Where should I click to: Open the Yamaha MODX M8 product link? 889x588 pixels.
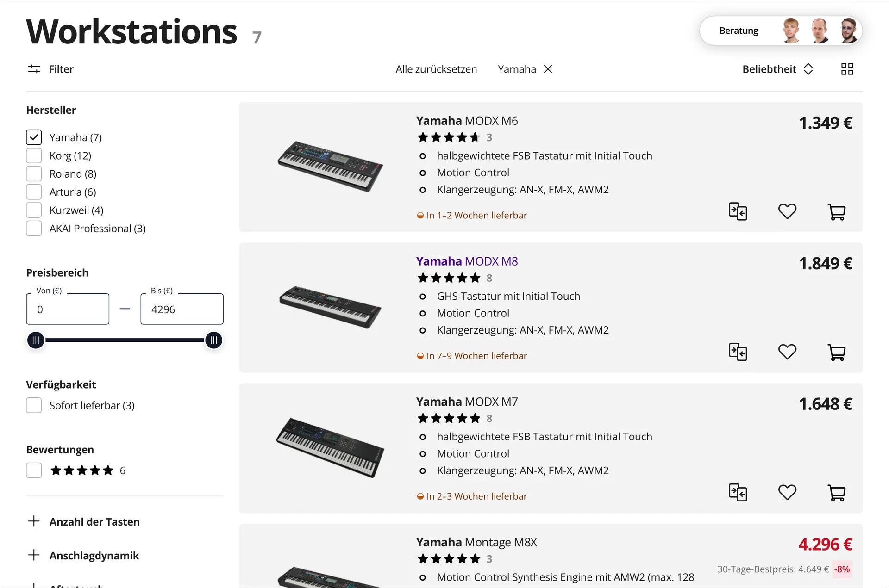(x=466, y=261)
